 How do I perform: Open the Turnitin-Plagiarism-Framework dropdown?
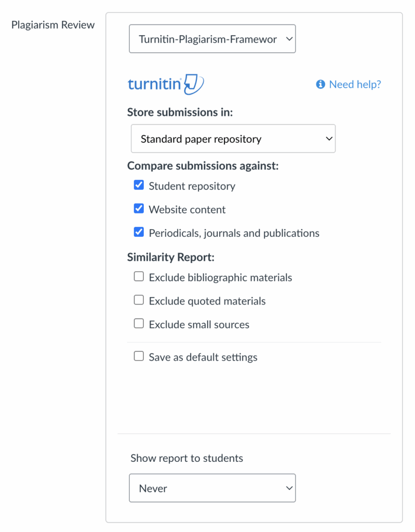click(x=212, y=38)
